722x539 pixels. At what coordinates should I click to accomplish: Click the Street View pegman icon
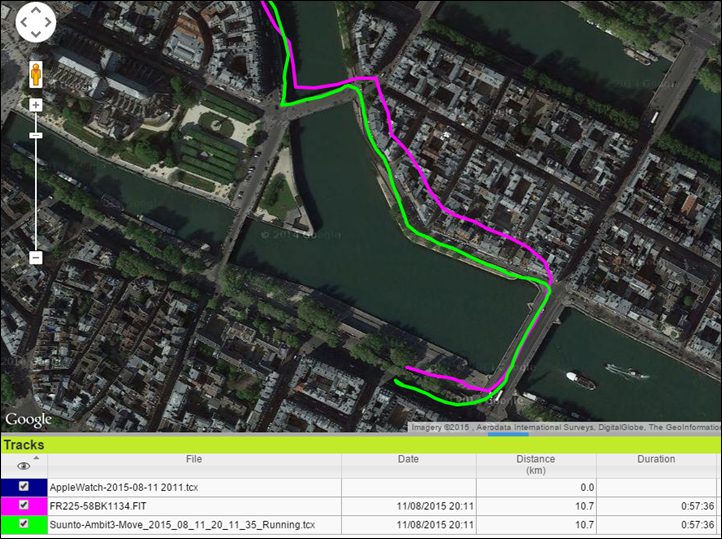coord(36,76)
